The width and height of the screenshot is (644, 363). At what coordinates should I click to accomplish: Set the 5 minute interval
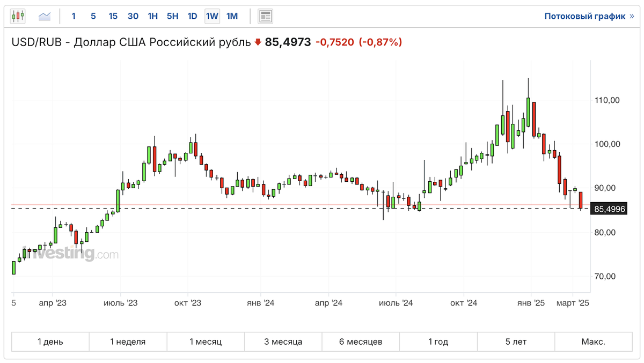[93, 16]
